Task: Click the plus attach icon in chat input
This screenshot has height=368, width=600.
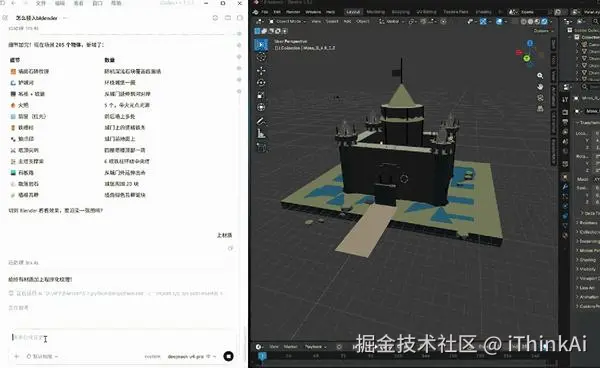Action: 16,356
